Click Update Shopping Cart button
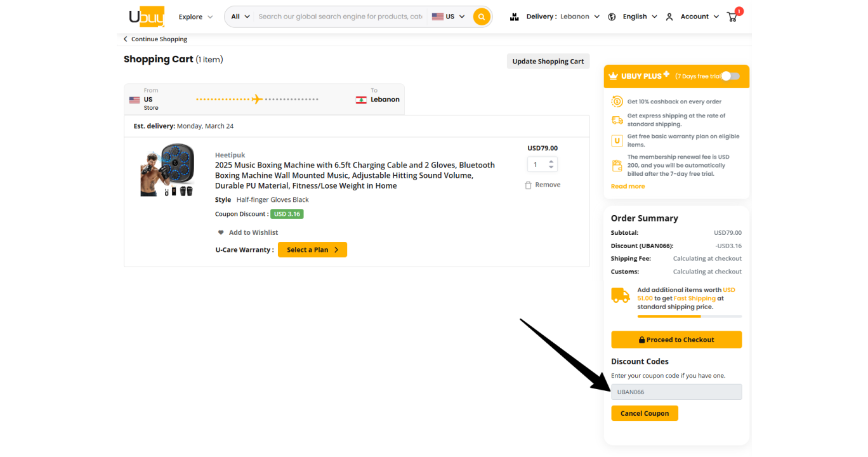 548,62
